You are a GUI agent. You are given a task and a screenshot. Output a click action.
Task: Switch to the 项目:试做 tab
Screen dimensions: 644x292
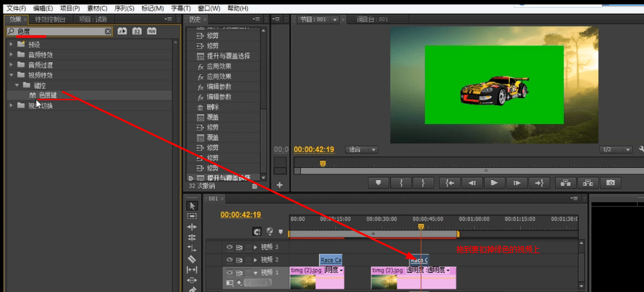tap(93, 19)
